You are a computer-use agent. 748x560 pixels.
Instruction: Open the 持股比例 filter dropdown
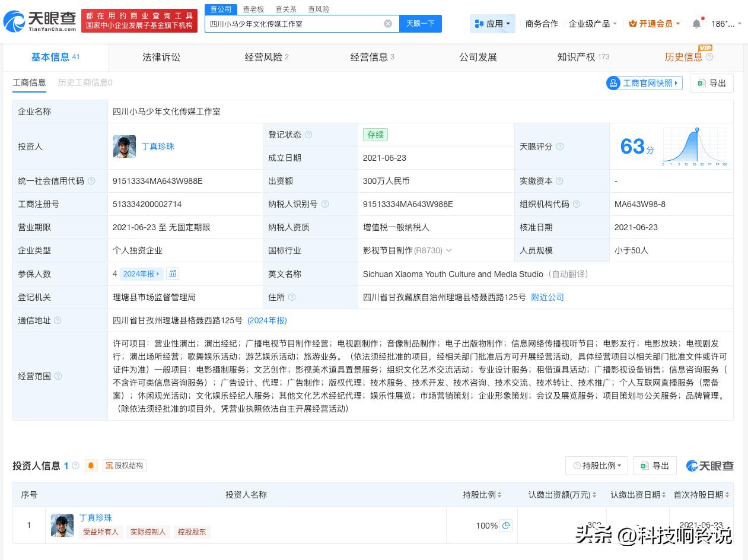point(597,466)
